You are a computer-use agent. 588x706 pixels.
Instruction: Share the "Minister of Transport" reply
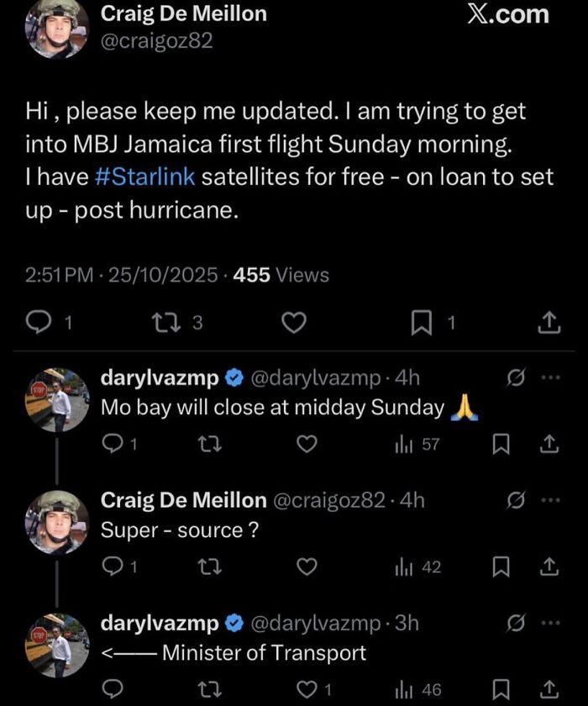(548, 690)
